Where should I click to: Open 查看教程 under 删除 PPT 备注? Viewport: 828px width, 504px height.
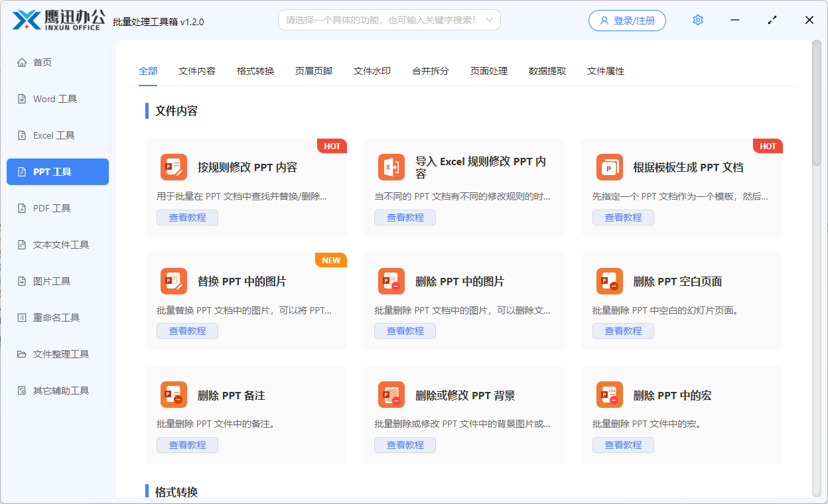click(x=187, y=444)
